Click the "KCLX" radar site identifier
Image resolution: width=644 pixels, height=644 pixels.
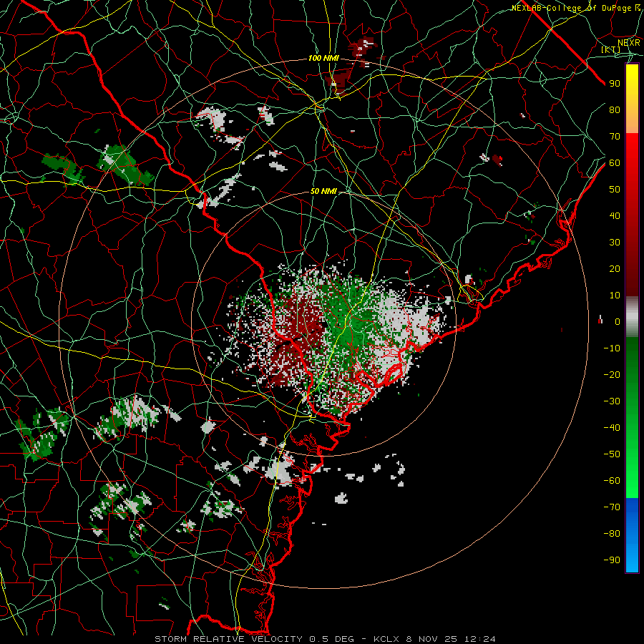(386, 639)
